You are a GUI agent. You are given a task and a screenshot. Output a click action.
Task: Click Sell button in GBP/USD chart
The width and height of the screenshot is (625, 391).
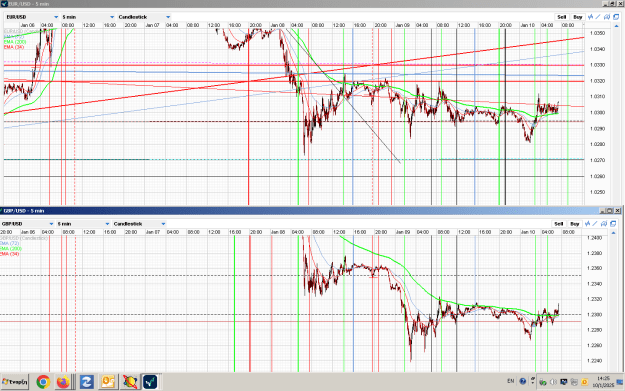(x=558, y=224)
